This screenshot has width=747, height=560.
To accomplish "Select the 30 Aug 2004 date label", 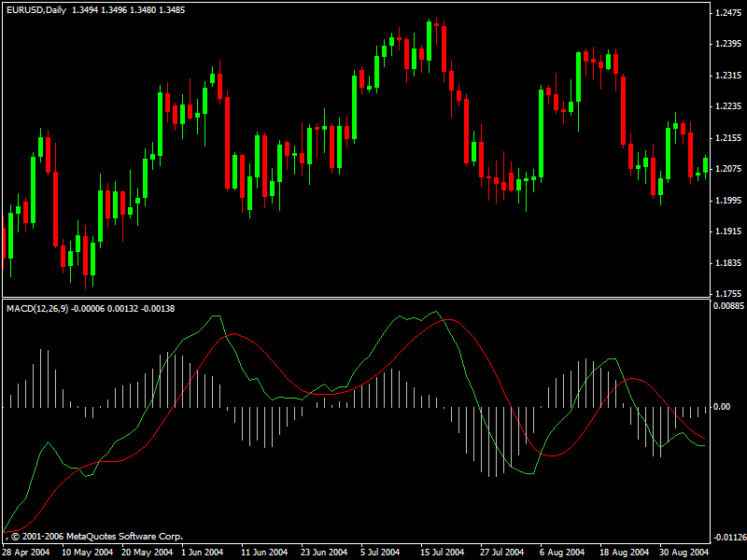I will tap(684, 553).
